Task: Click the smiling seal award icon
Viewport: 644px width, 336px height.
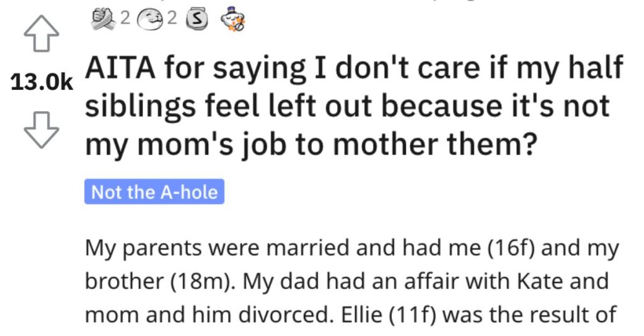Action: click(x=150, y=19)
